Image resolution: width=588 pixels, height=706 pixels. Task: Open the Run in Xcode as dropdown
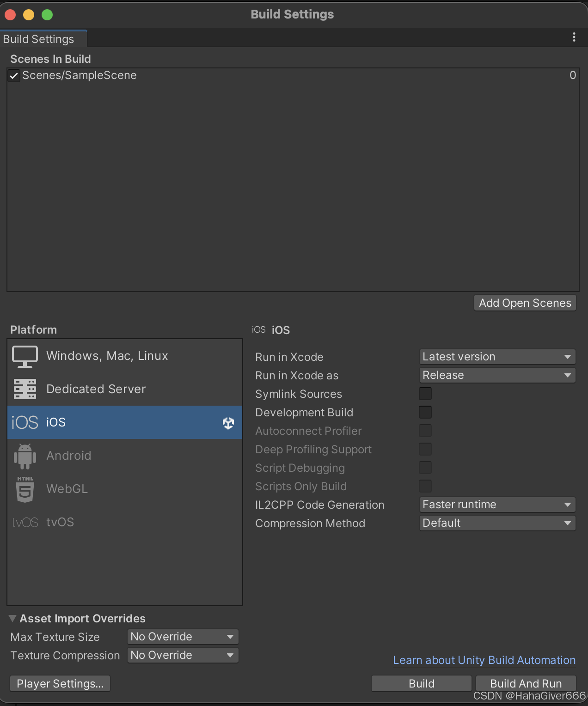(x=497, y=375)
